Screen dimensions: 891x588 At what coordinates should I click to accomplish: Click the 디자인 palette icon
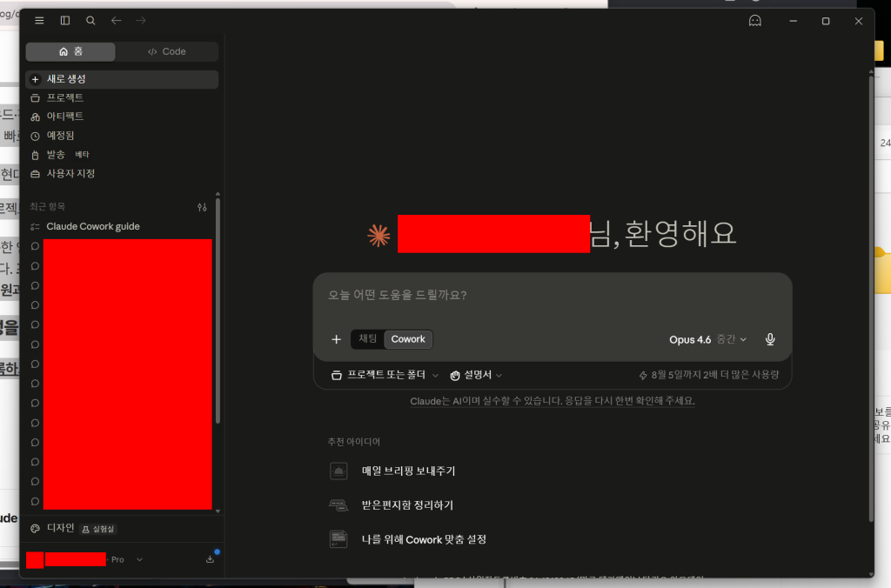click(35, 528)
